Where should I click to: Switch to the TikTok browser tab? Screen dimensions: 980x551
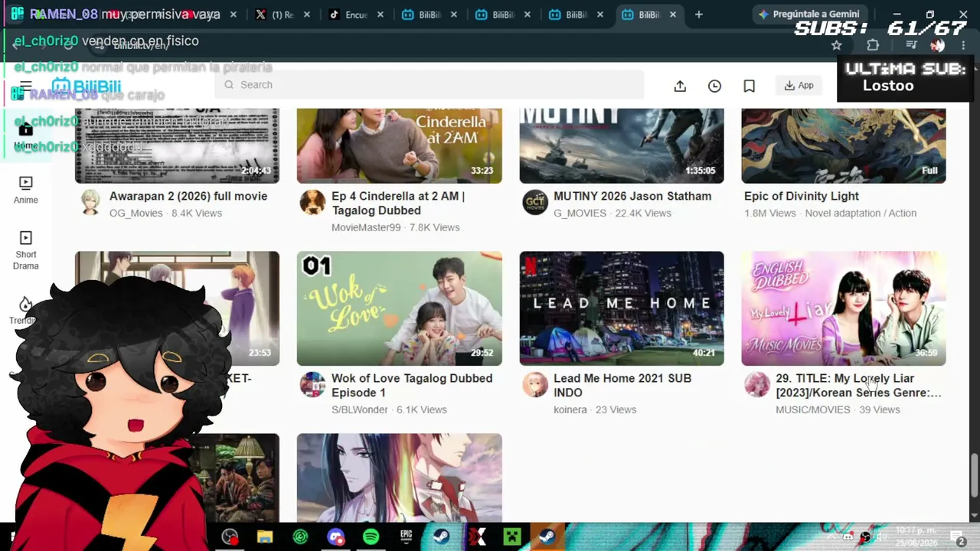[348, 15]
